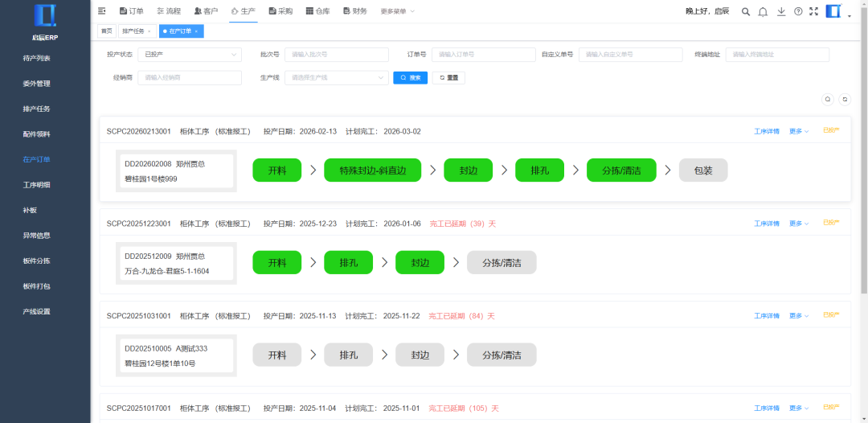The height and width of the screenshot is (423, 868).
Task: Click the 特殊封边-斜直边 step
Action: (373, 170)
